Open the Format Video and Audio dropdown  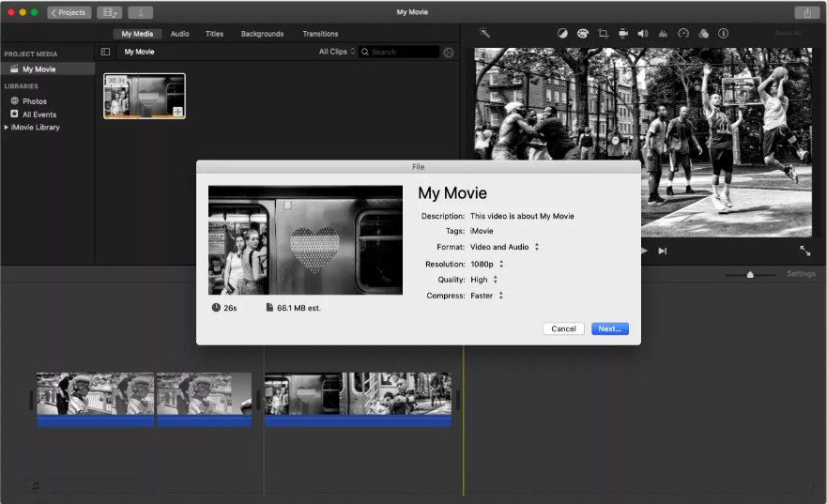click(505, 247)
